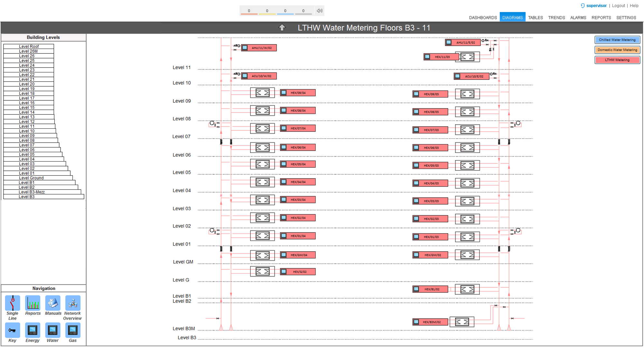Click the Chilled Water Metering button

pyautogui.click(x=617, y=40)
